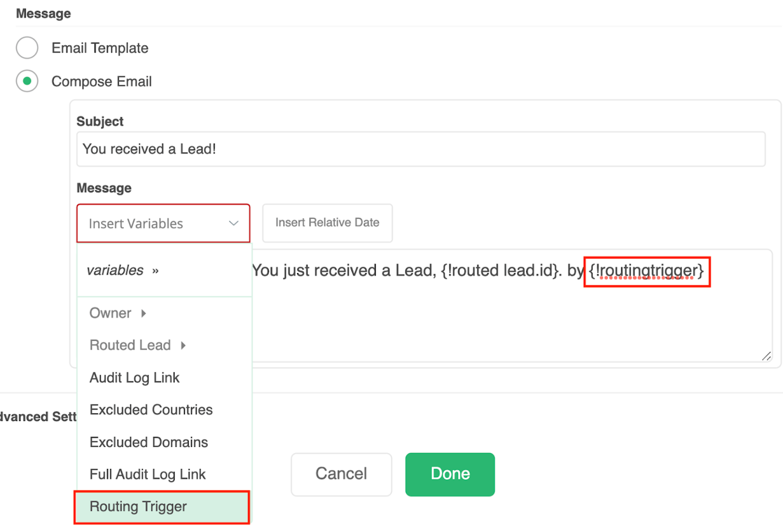The height and width of the screenshot is (532, 783).
Task: Insert the Routing Trigger variable
Action: point(138,507)
